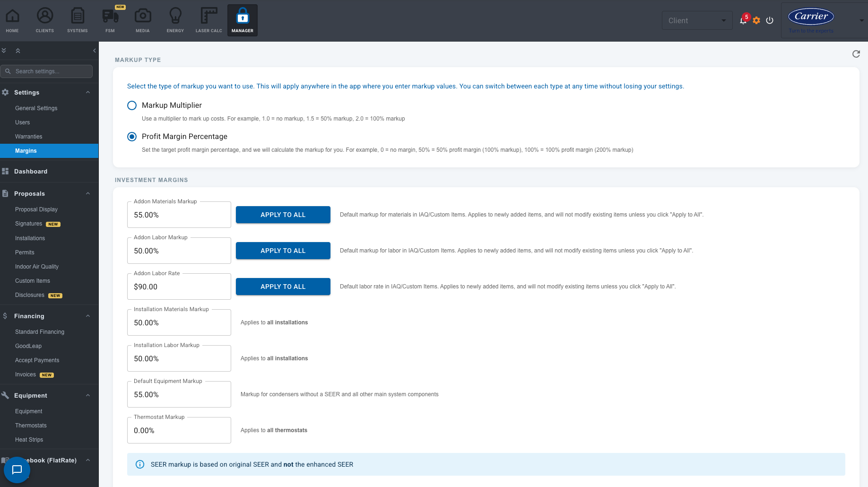This screenshot has height=487, width=868.
Task: Open the Media camera icon
Action: (143, 20)
